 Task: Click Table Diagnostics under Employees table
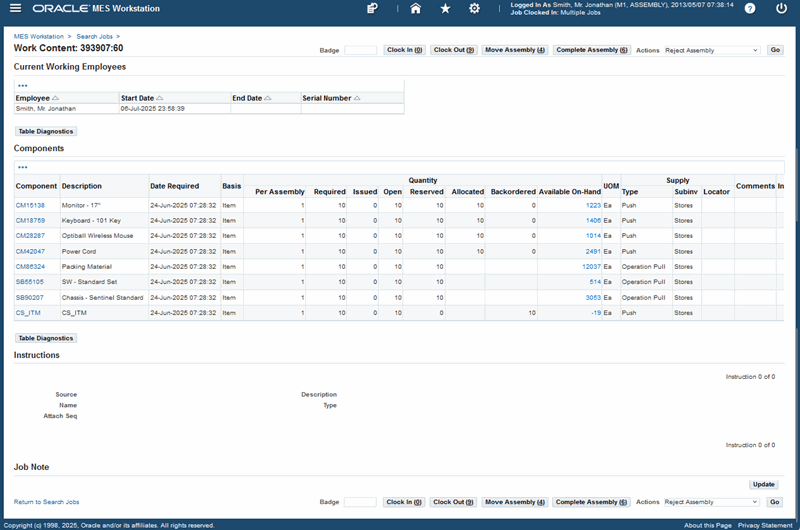tap(46, 132)
